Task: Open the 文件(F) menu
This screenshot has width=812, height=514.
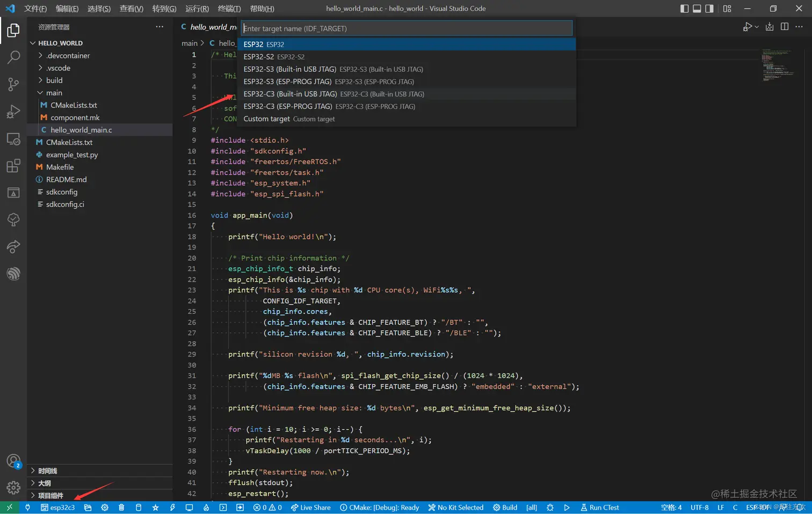Action: 35,9
